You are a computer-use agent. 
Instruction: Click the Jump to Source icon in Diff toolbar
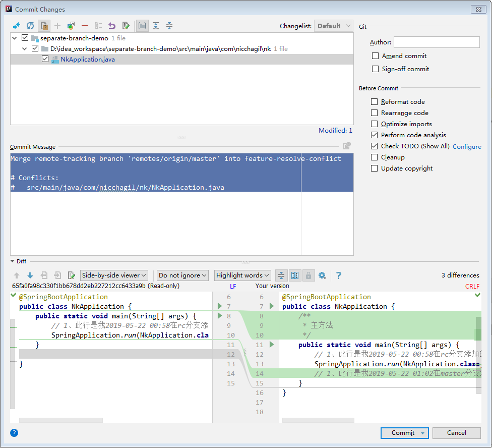(72, 275)
